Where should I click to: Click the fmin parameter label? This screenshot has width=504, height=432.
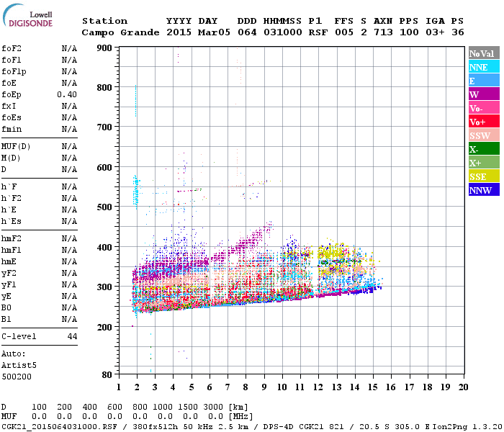pyautogui.click(x=12, y=129)
